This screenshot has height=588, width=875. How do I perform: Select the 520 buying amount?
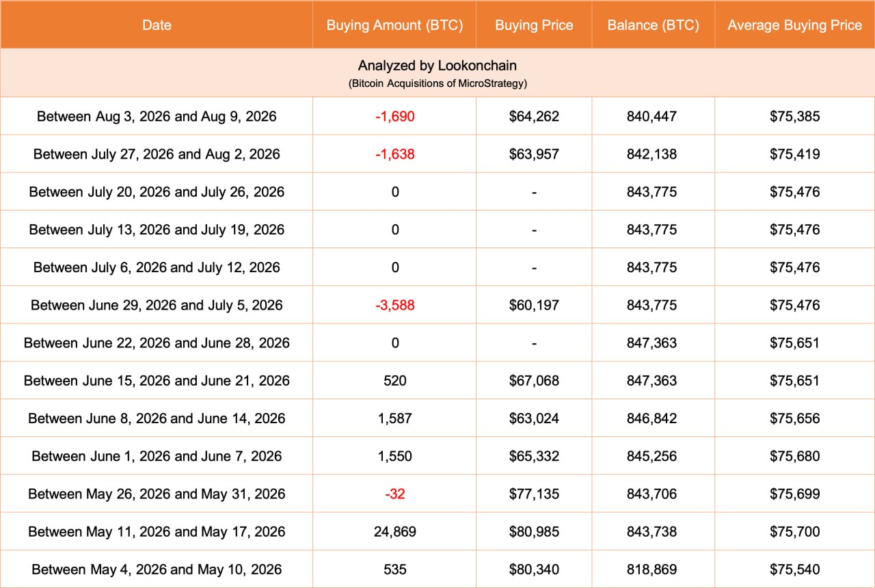pyautogui.click(x=395, y=380)
